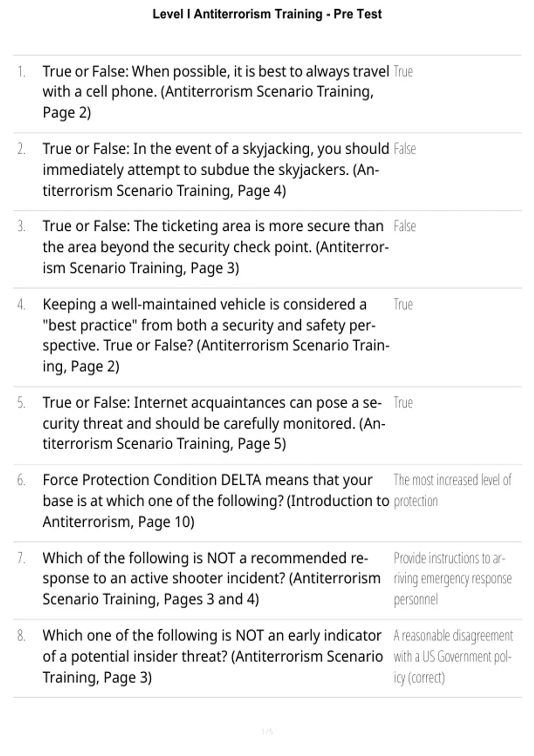Click the title 'Level I Antiterrorism Training - Pre Test'
This screenshot has width=534, height=756.
(x=267, y=14)
